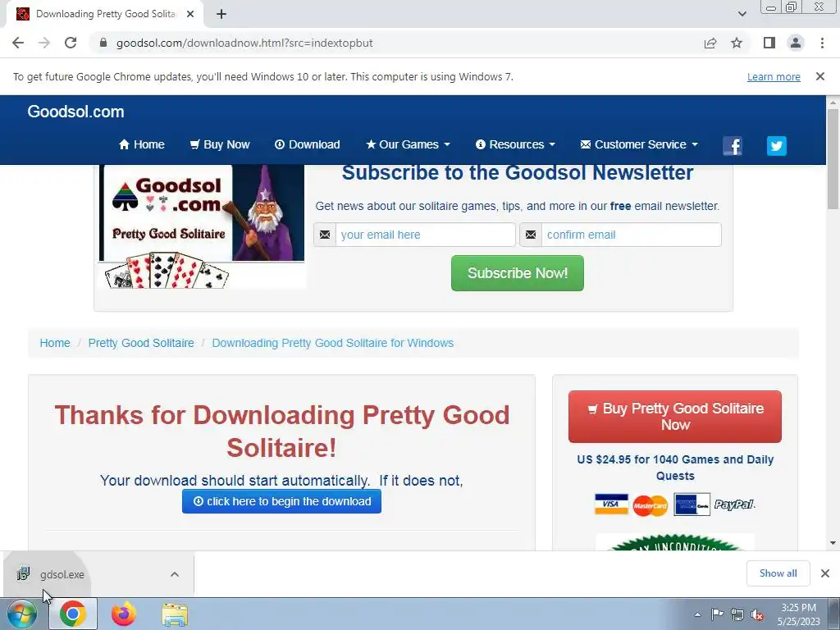Open Buy Now in the navigation bar

click(x=220, y=144)
